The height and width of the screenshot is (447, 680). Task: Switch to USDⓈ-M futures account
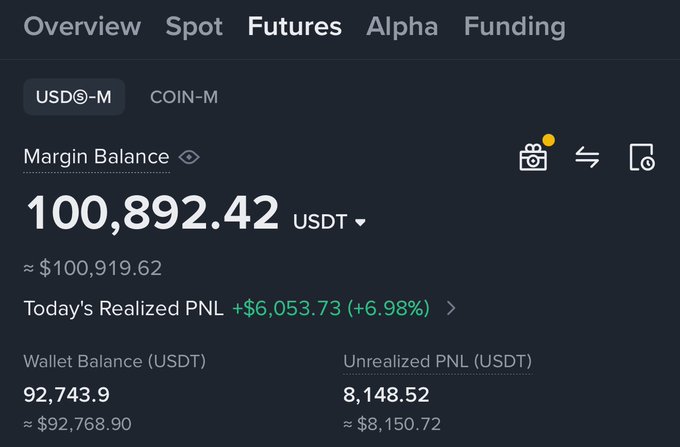pyautogui.click(x=74, y=97)
